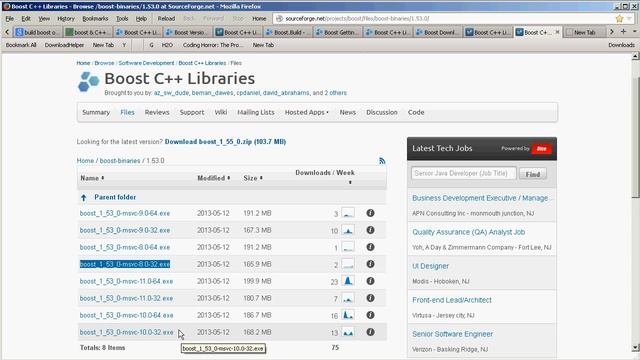Open the History menu

tap(66, 18)
